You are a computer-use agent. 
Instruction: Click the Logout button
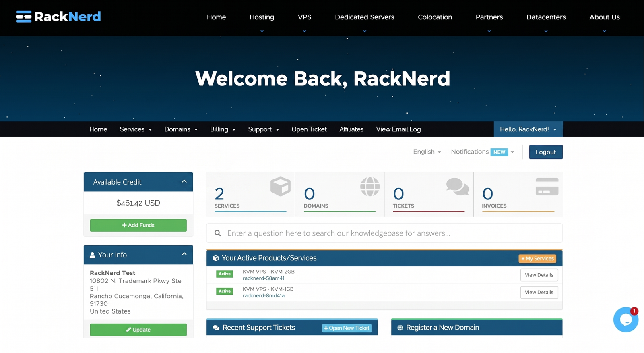tap(546, 152)
